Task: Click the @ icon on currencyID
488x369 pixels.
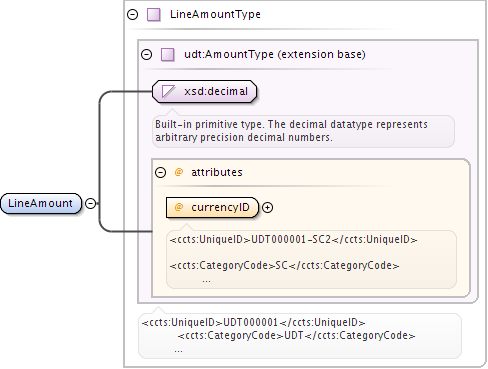Action: coord(179,207)
